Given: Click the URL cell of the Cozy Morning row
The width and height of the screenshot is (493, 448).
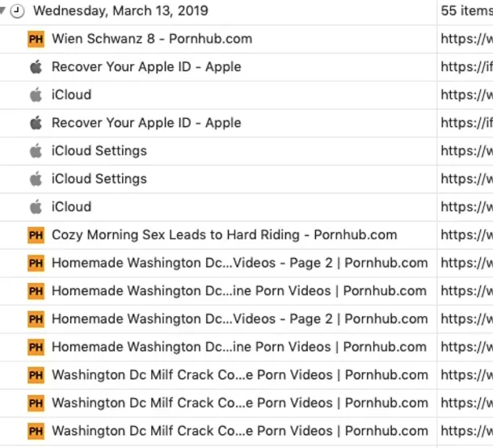Looking at the screenshot, I should [x=466, y=235].
